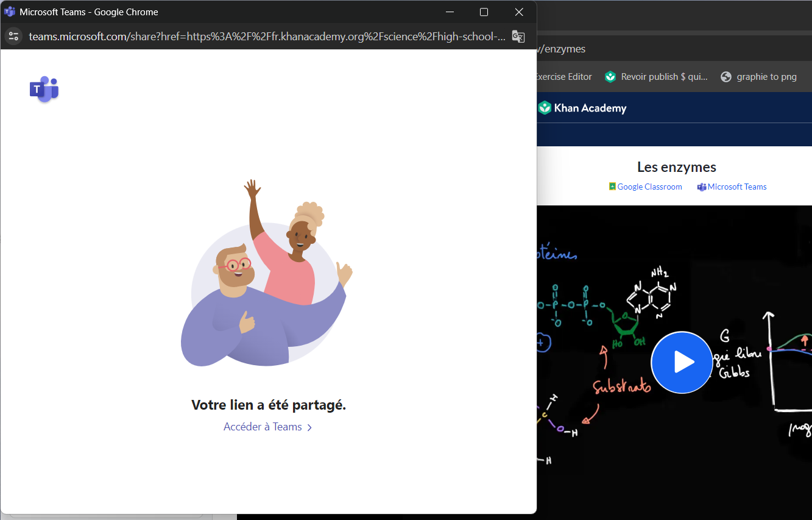Click the Microsoft Teams logo in the popup
This screenshot has height=520, width=812.
tap(43, 89)
